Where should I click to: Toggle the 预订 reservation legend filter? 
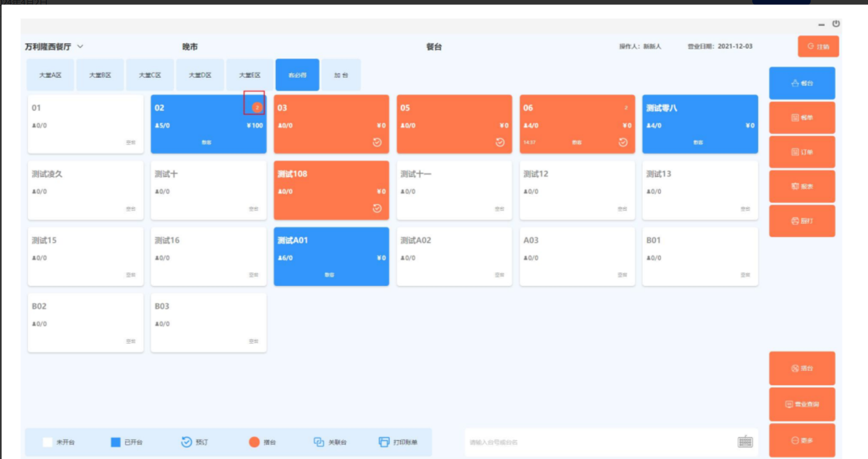(186, 442)
